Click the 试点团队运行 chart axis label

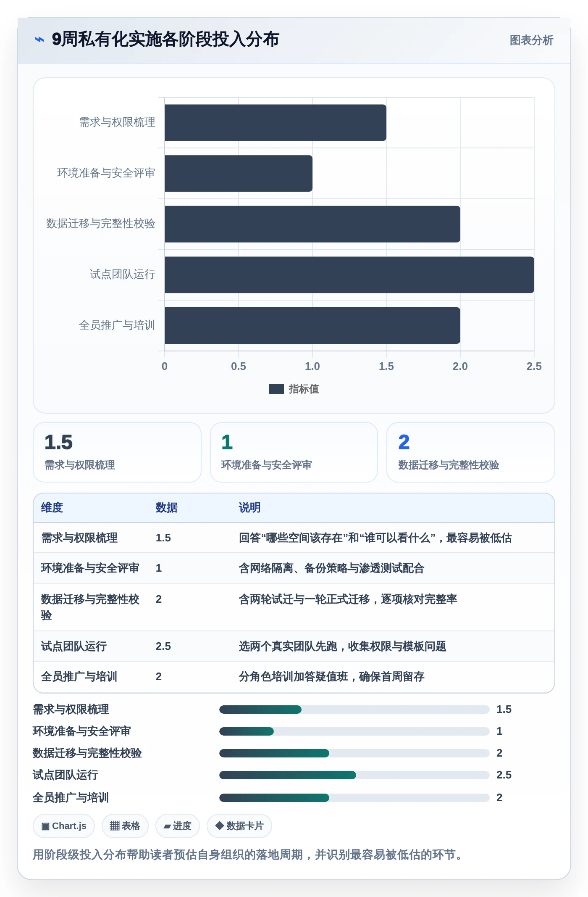122,274
